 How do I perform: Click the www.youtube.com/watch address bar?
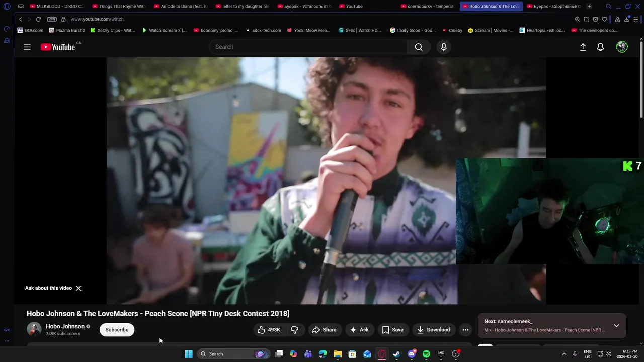pyautogui.click(x=97, y=19)
